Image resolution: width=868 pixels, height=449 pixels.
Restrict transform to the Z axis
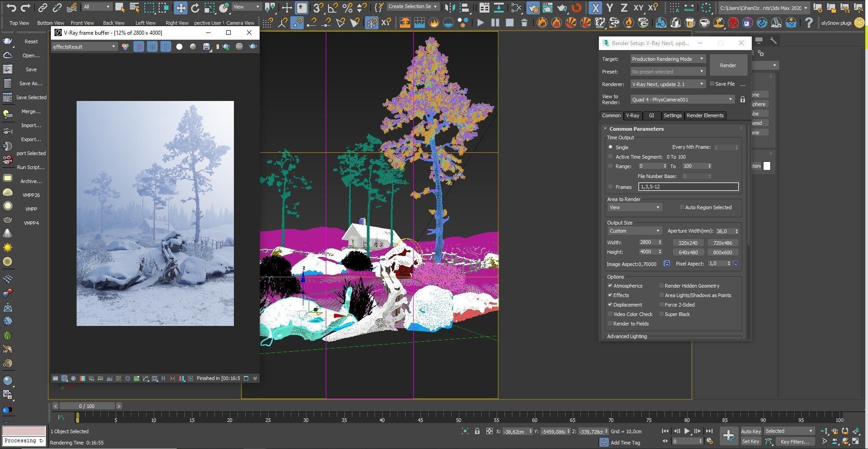(624, 8)
